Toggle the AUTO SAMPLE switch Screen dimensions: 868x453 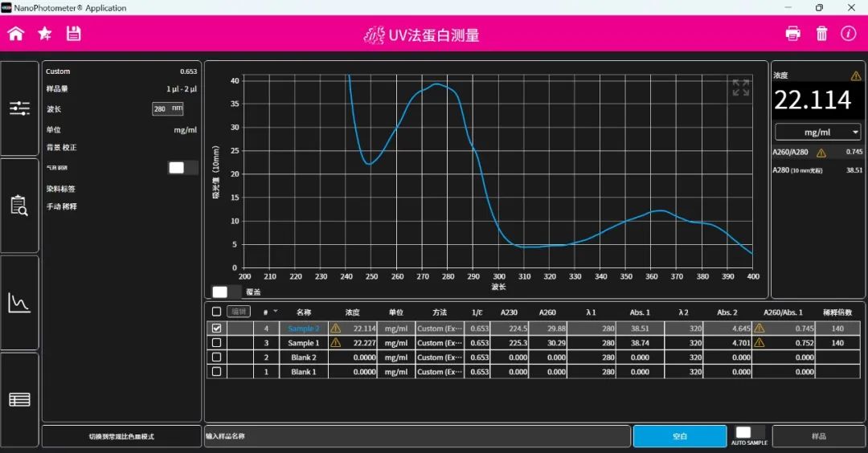(x=750, y=432)
